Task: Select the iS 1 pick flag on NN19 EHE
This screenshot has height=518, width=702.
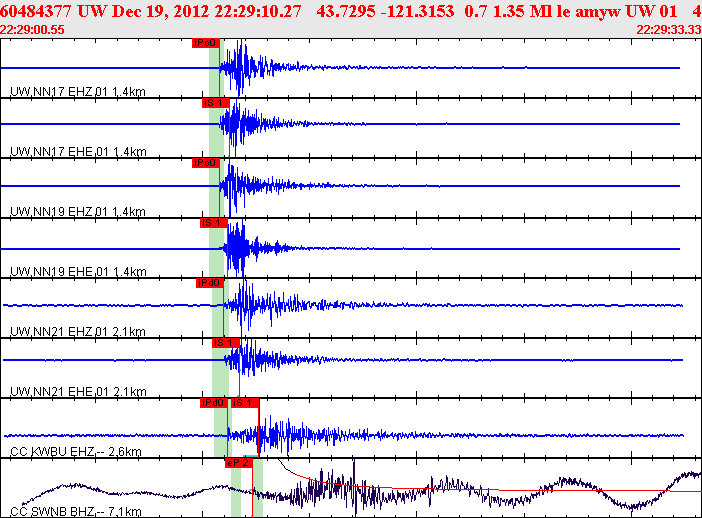Action: pyautogui.click(x=214, y=223)
